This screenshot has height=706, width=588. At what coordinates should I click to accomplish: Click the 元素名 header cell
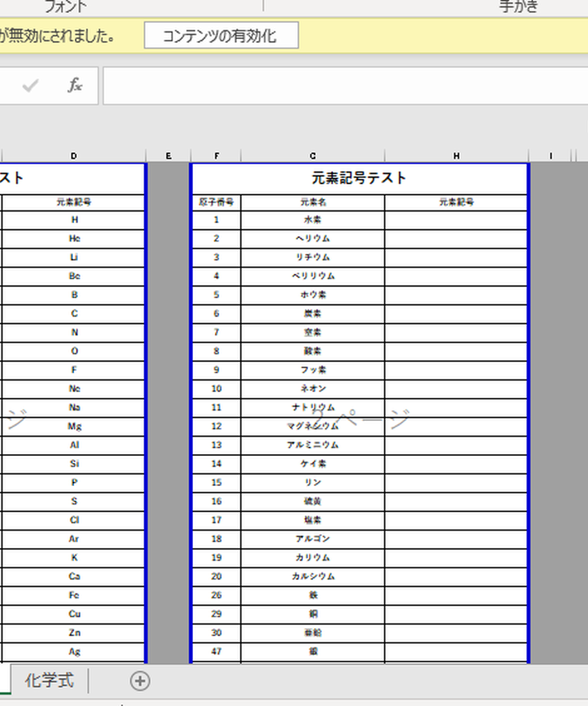313,202
